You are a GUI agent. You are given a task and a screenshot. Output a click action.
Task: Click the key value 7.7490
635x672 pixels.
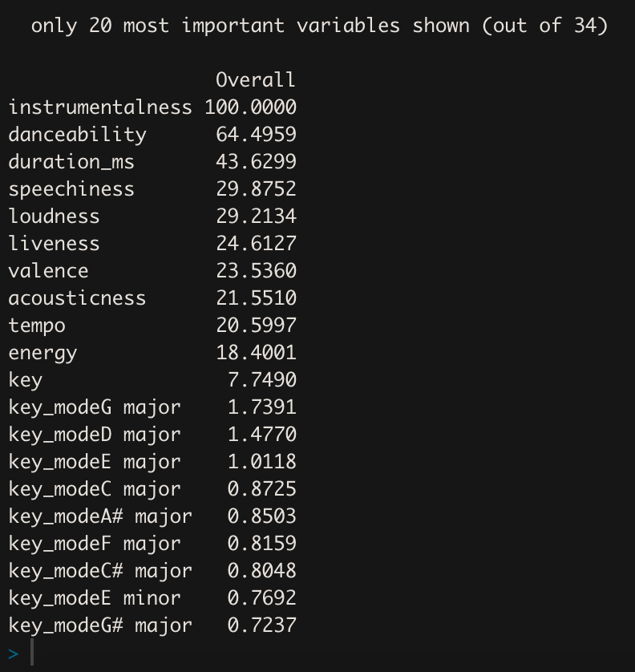point(262,380)
